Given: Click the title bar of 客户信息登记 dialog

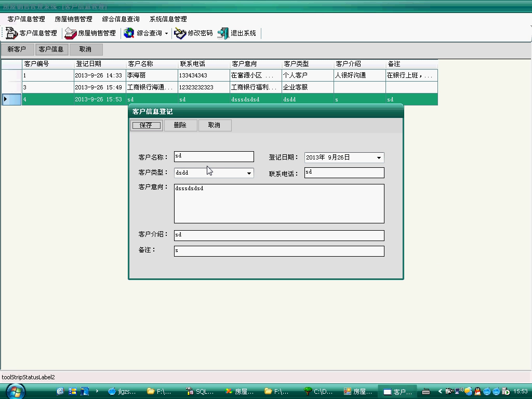Looking at the screenshot, I should pos(266,111).
